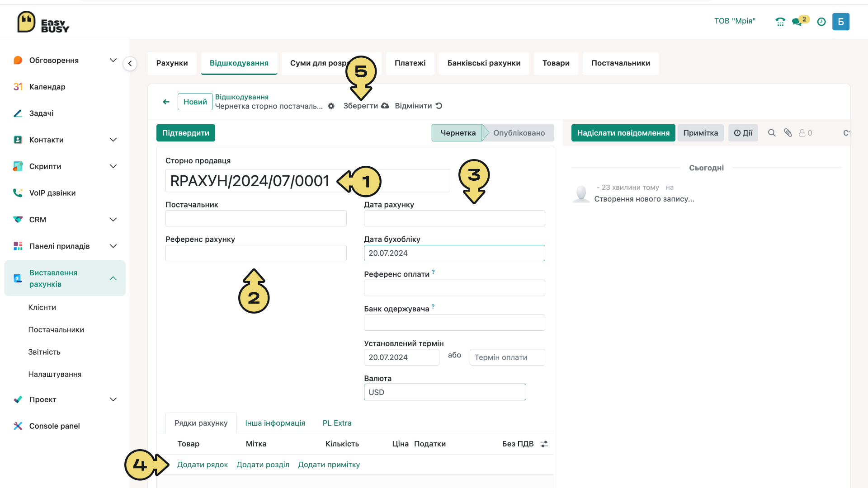
Task: Open the VoIP phone icon in header
Action: 780,21
